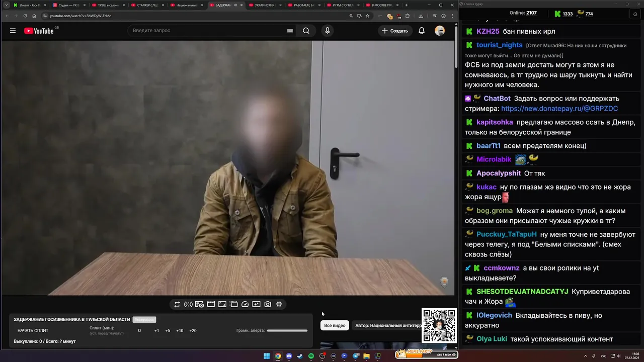
Task: Open the playback speed gauge icon
Action: [245, 304]
